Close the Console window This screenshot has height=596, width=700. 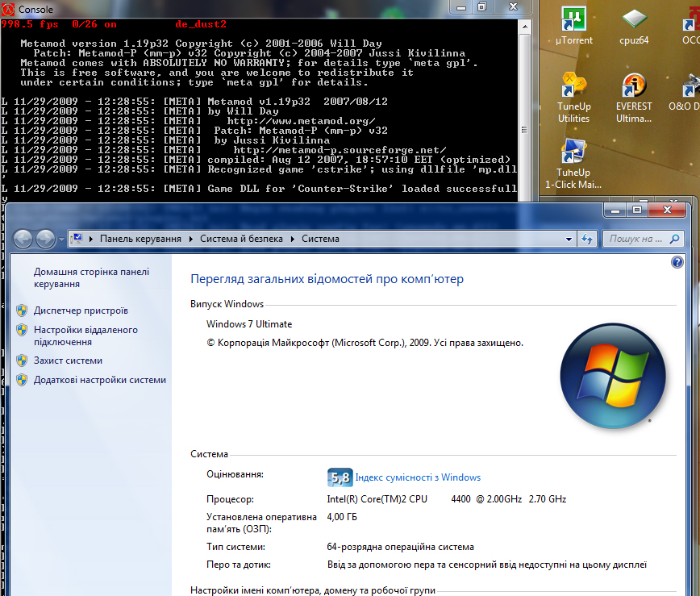coord(513,7)
